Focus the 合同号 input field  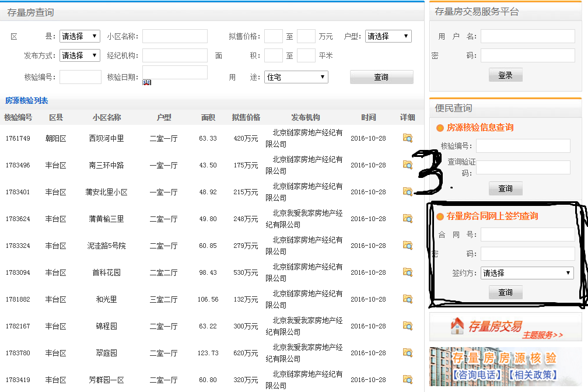[x=527, y=235]
